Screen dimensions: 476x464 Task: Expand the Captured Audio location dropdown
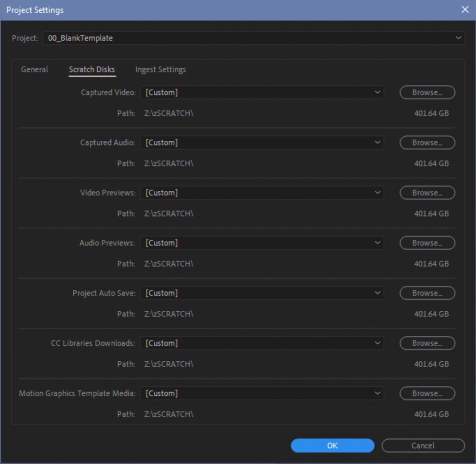[262, 143]
